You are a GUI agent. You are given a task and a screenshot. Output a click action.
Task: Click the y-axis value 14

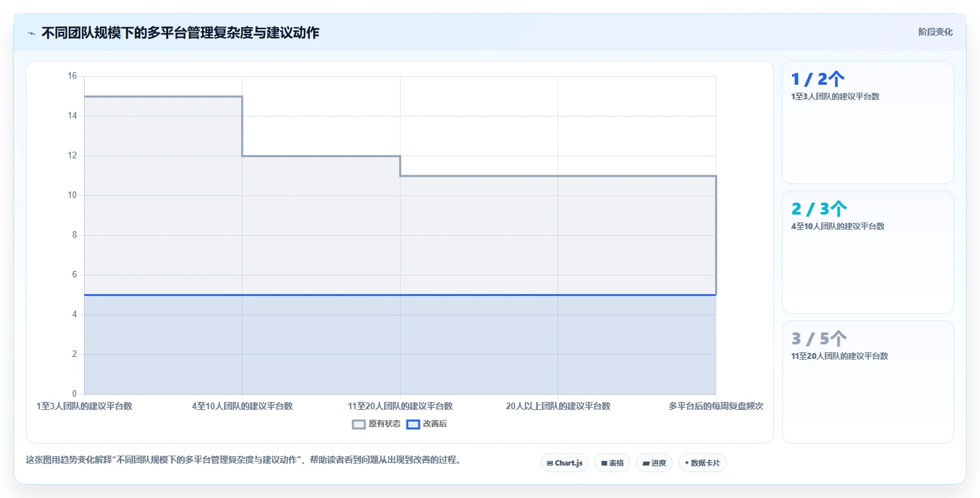click(72, 116)
